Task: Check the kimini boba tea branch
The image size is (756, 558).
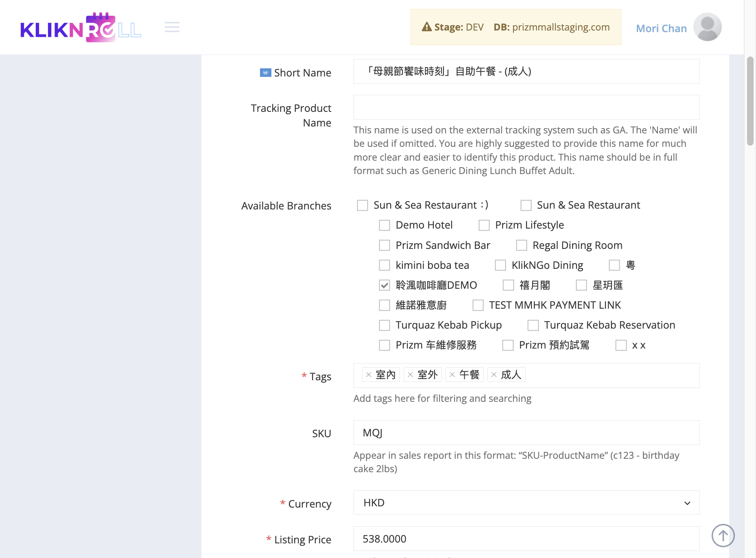Action: [x=385, y=265]
